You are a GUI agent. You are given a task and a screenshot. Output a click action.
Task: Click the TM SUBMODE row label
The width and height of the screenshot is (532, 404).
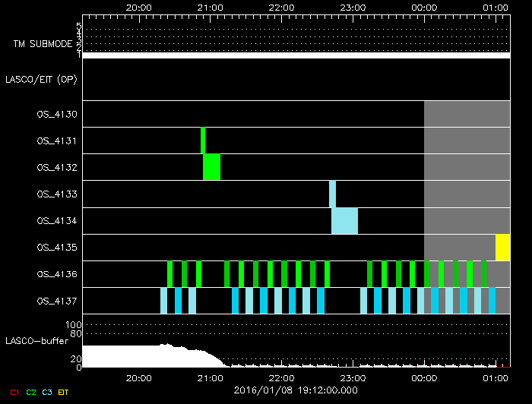click(x=43, y=44)
